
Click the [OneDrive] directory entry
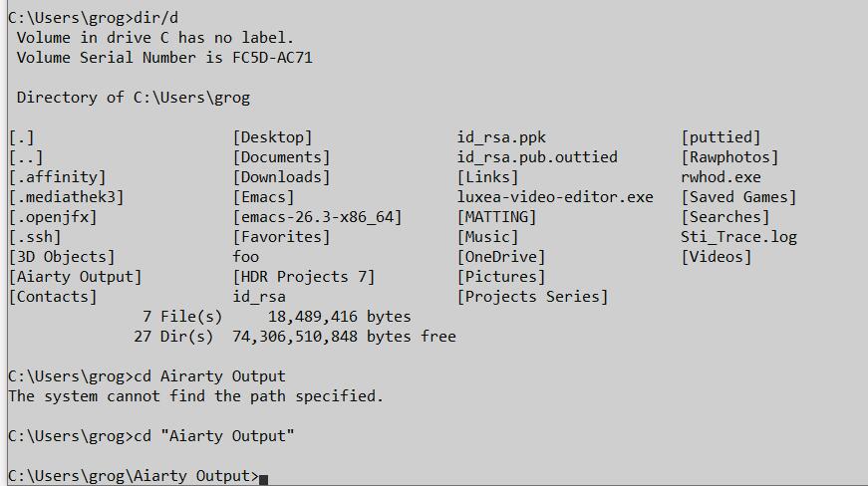click(501, 257)
